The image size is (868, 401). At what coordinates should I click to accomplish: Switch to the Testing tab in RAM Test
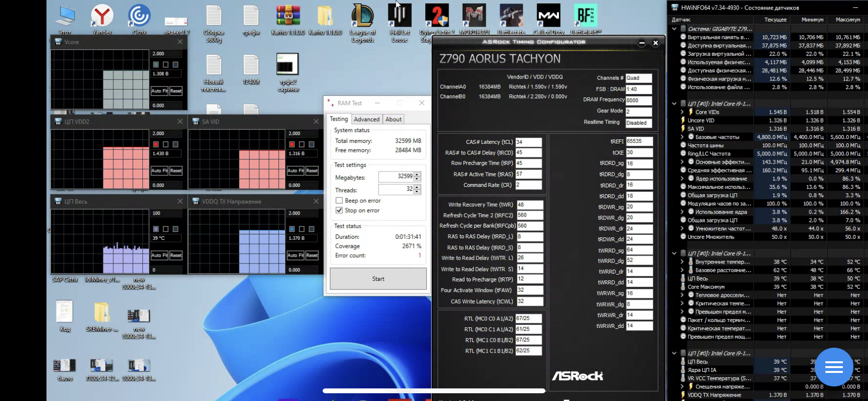tap(339, 119)
